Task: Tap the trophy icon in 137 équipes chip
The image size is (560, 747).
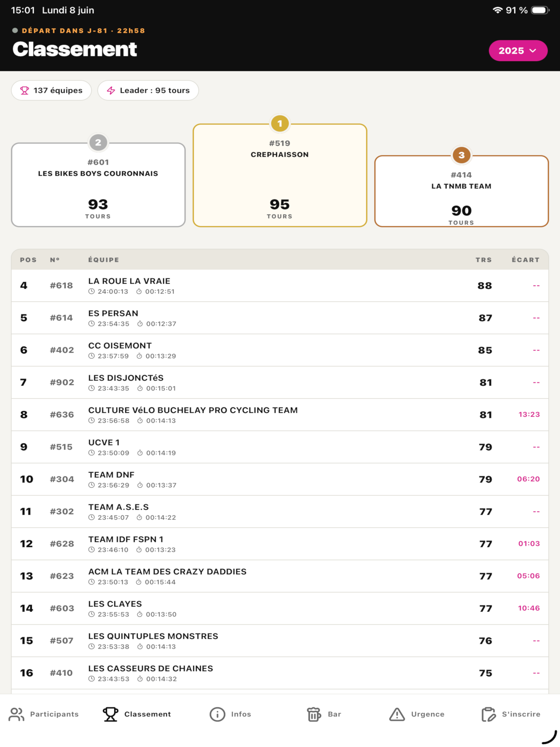Action: [x=24, y=91]
